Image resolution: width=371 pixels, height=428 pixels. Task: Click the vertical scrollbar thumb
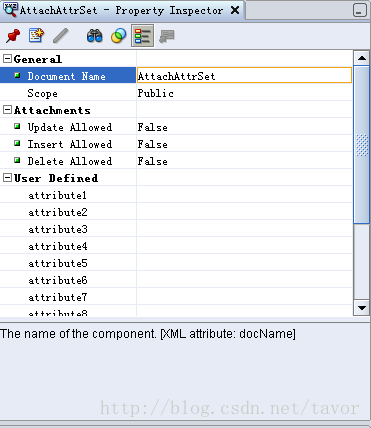[362, 144]
